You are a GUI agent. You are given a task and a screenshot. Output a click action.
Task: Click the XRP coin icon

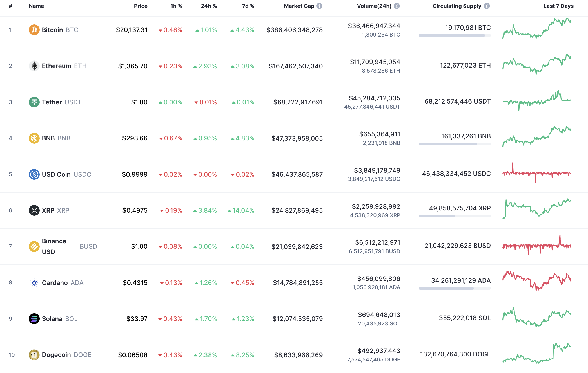(34, 210)
